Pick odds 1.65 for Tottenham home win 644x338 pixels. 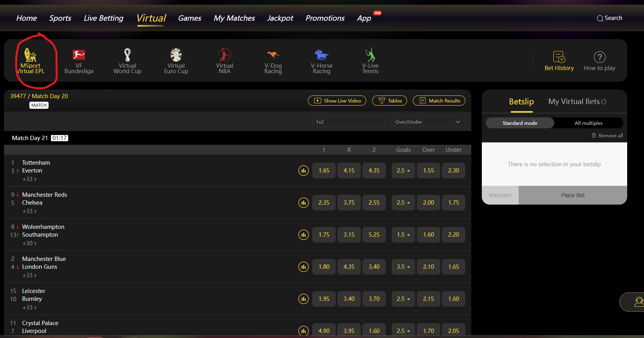coord(324,171)
